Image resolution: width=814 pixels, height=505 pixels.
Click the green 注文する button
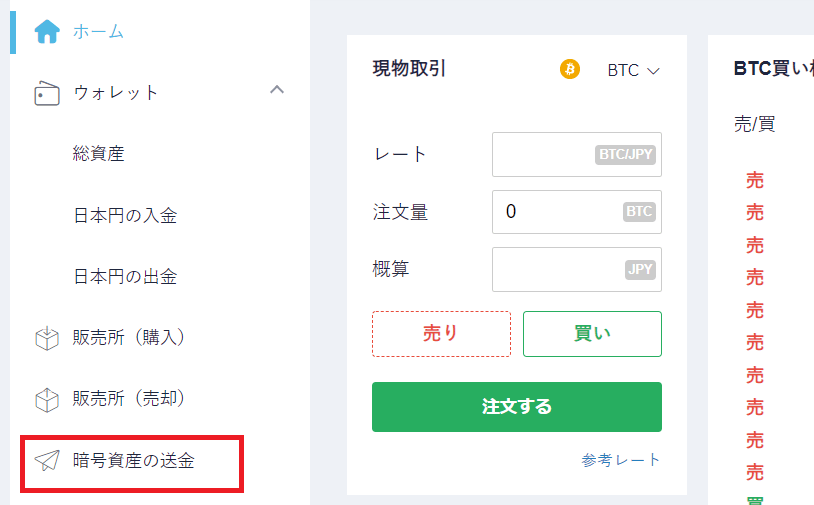517,407
